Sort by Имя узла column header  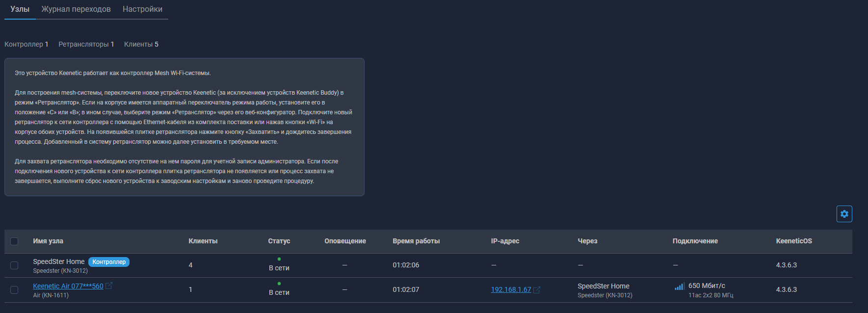click(48, 241)
